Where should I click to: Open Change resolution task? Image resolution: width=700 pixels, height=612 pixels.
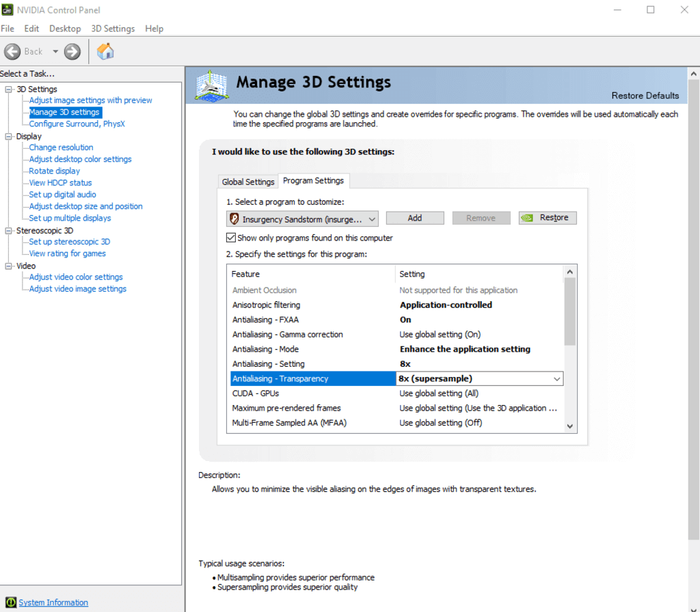click(61, 148)
